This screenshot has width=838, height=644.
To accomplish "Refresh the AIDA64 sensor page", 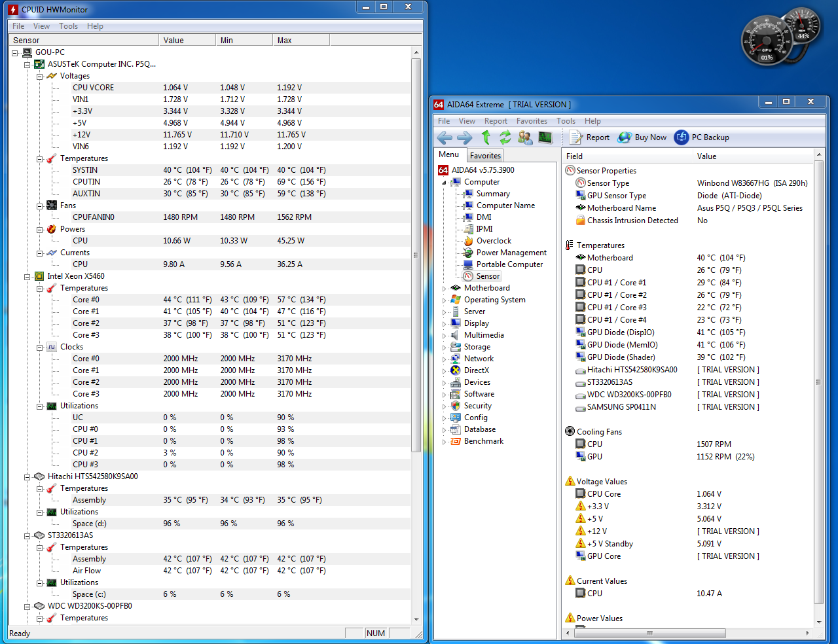I will click(x=505, y=137).
